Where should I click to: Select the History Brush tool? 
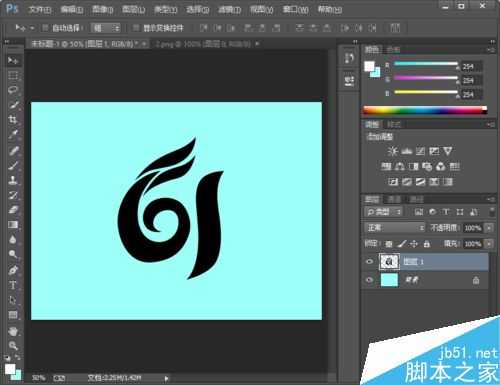(13, 195)
